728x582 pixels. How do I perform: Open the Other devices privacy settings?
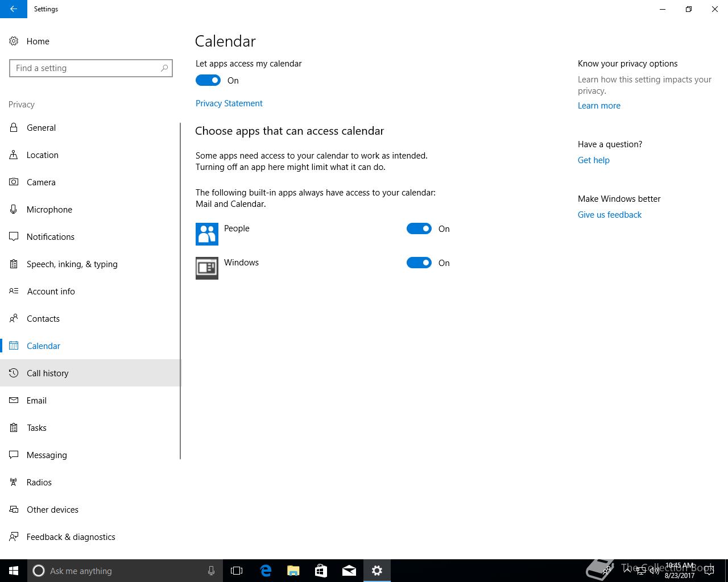pyautogui.click(x=90, y=509)
